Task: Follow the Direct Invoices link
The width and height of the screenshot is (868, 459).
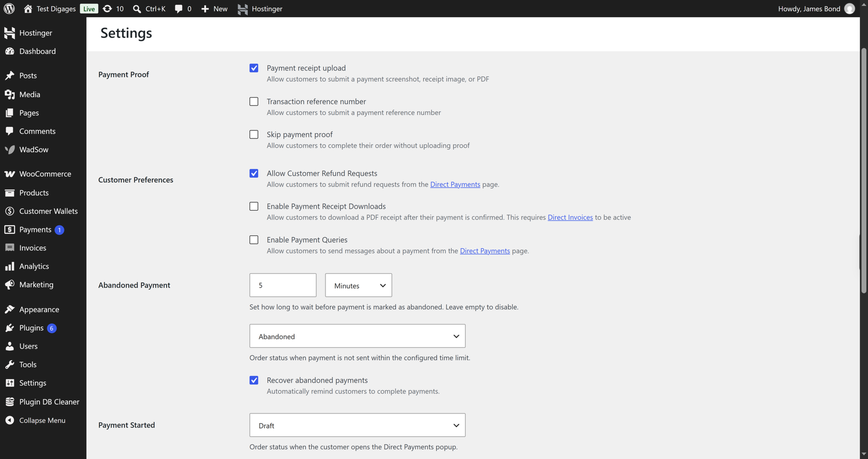Action: (570, 218)
